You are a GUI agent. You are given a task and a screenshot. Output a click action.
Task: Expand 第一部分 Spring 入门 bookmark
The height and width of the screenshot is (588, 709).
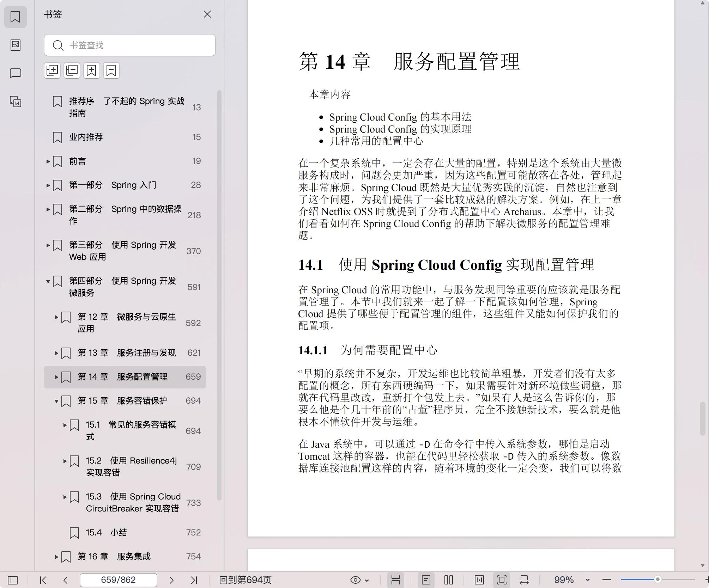coord(48,185)
